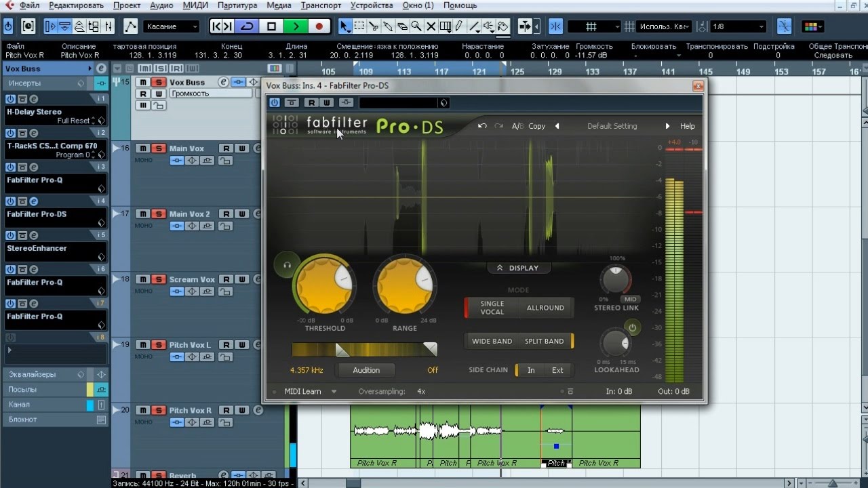Screen dimensions: 868x488
Task: Click Undo arrow in Pro-DS plugin
Action: [x=482, y=126]
